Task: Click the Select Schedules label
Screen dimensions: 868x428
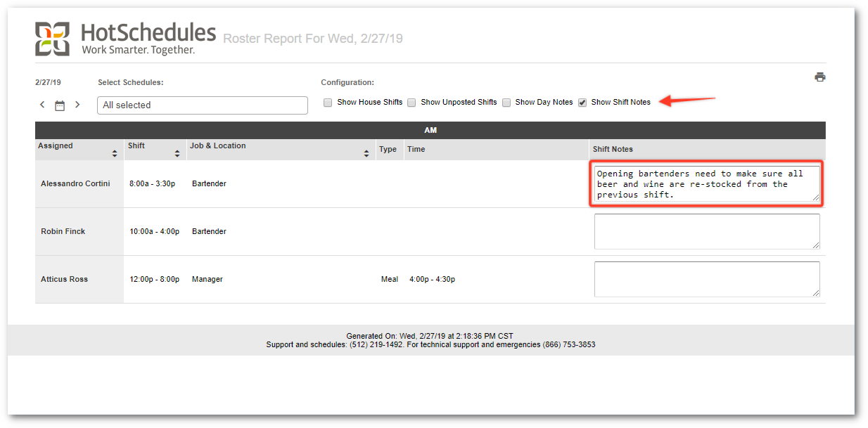Action: [131, 82]
